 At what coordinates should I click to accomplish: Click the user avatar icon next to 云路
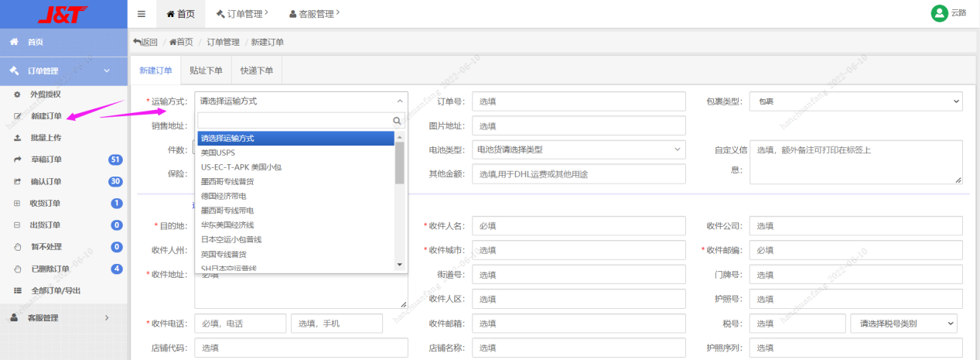tap(939, 13)
